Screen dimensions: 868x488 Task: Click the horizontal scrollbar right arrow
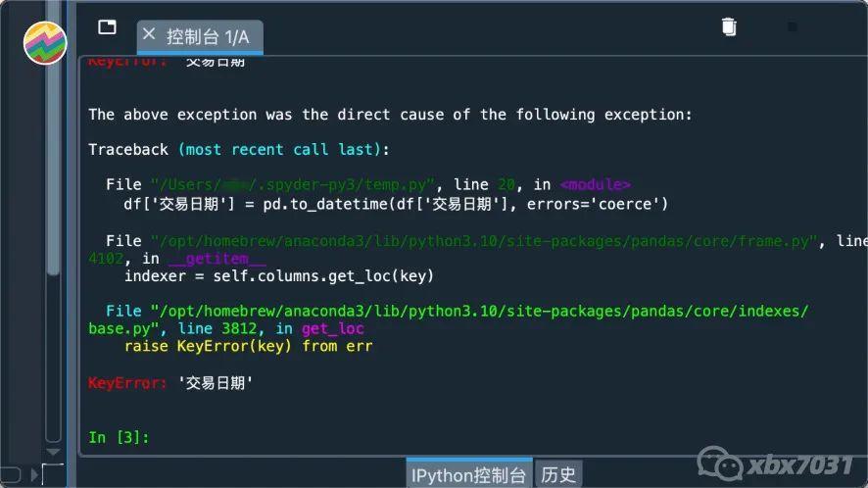pos(36,475)
